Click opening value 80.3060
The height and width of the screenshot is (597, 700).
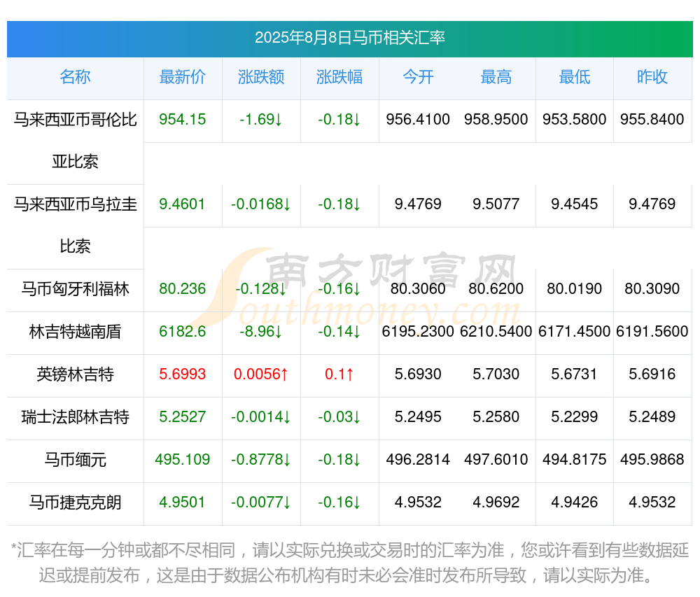pyautogui.click(x=418, y=289)
